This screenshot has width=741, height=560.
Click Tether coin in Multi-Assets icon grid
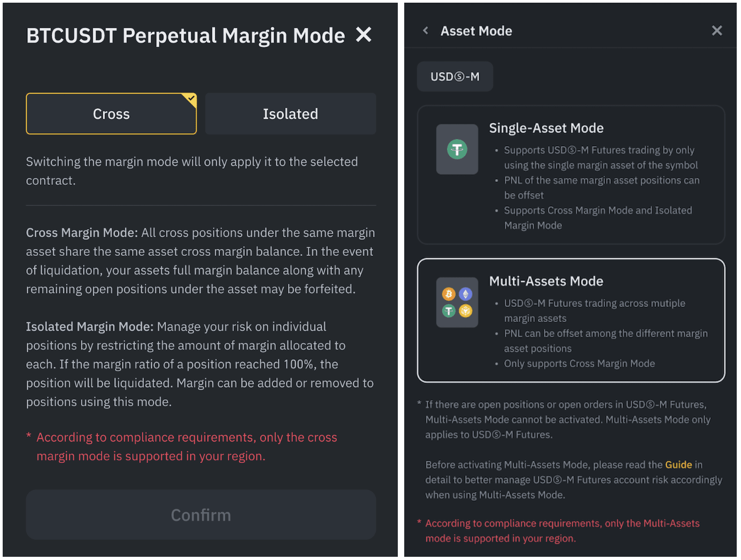tap(449, 311)
